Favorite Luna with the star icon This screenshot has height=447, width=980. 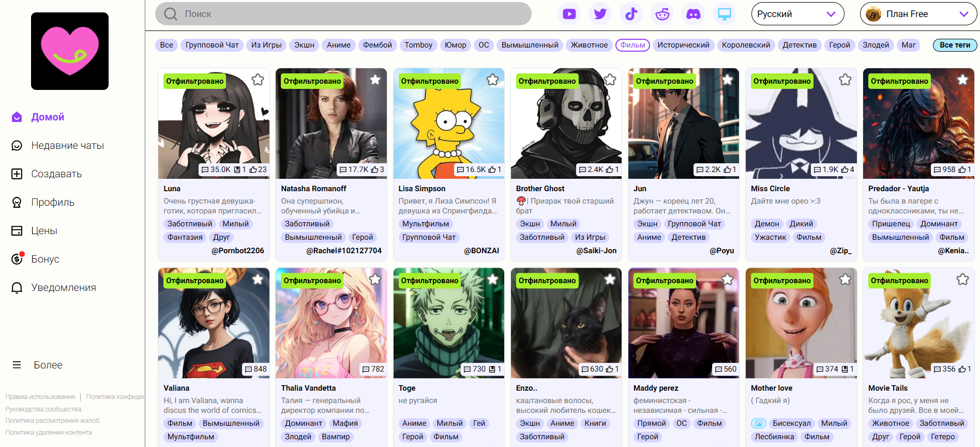coord(258,80)
